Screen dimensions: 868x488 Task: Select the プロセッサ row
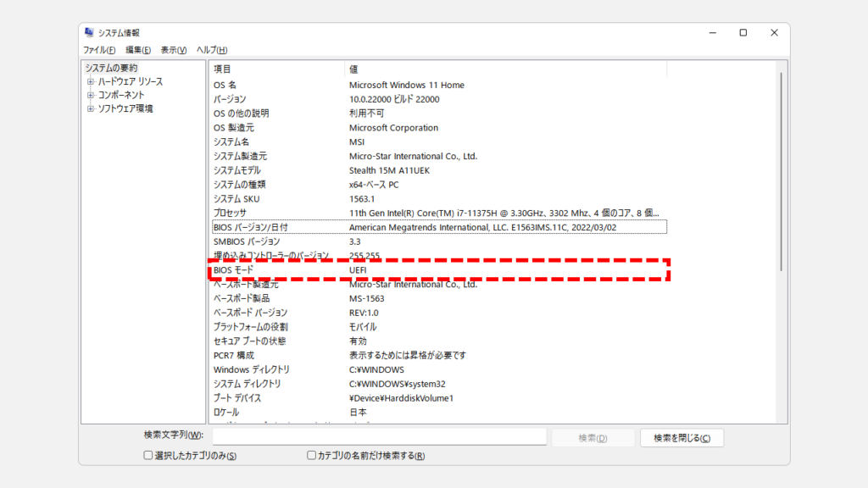440,213
